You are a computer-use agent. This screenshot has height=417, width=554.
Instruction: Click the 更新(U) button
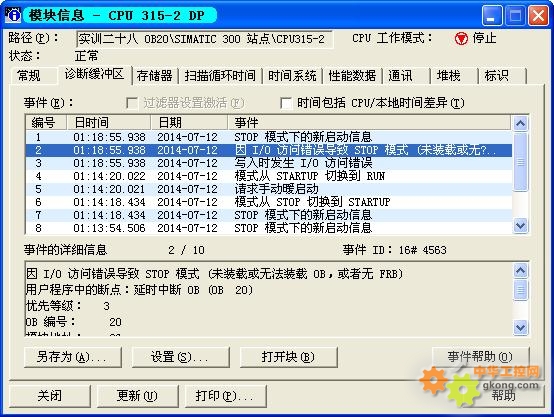pos(137,395)
